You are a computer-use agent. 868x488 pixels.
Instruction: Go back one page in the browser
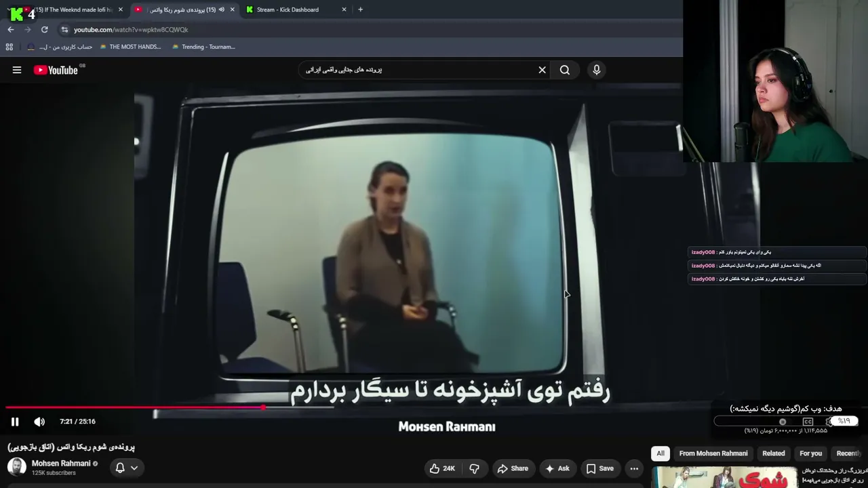(x=11, y=30)
